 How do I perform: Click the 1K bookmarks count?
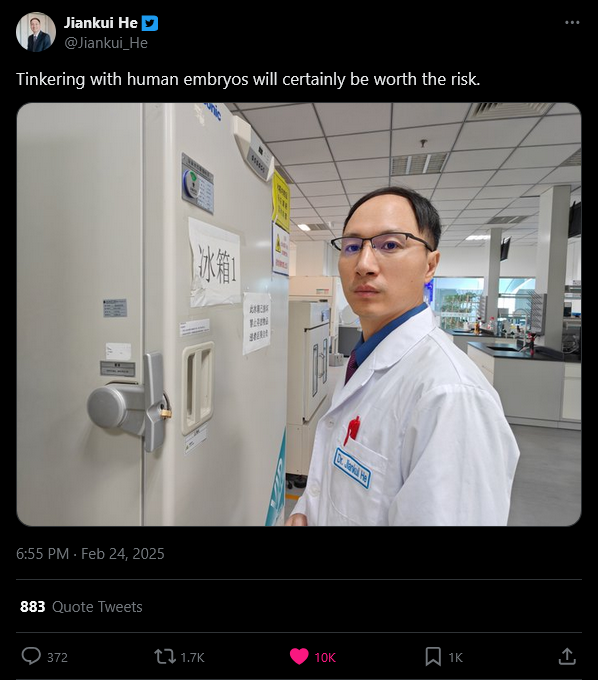pyautogui.click(x=455, y=657)
